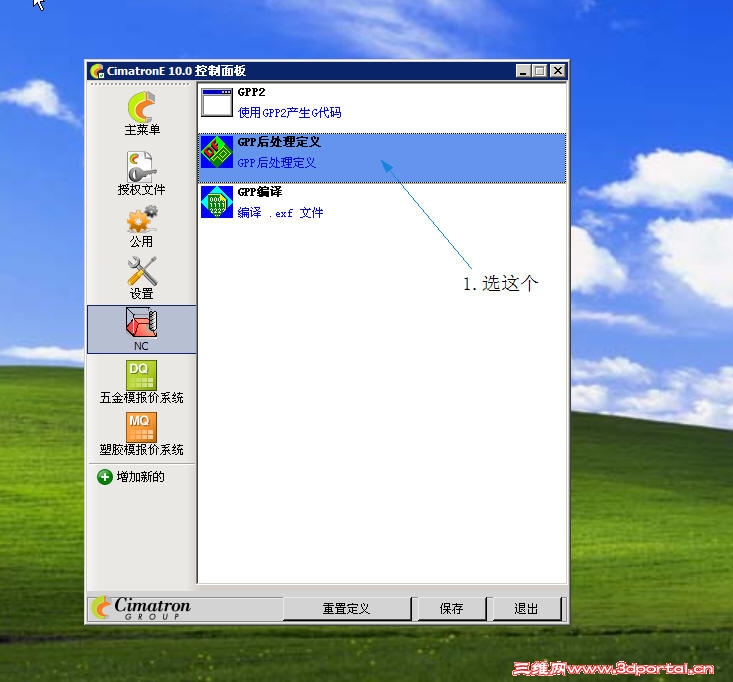
Task: Click the 授权文件 label text
Action: 142,190
